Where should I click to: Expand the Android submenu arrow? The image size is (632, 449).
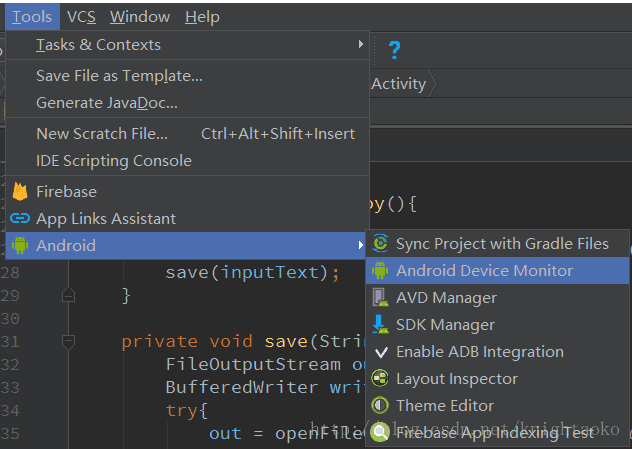coord(360,245)
